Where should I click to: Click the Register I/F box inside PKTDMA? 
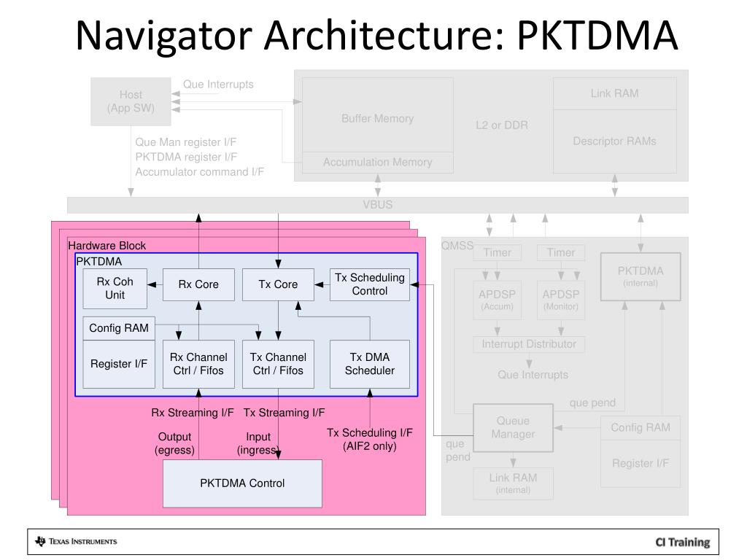(119, 364)
